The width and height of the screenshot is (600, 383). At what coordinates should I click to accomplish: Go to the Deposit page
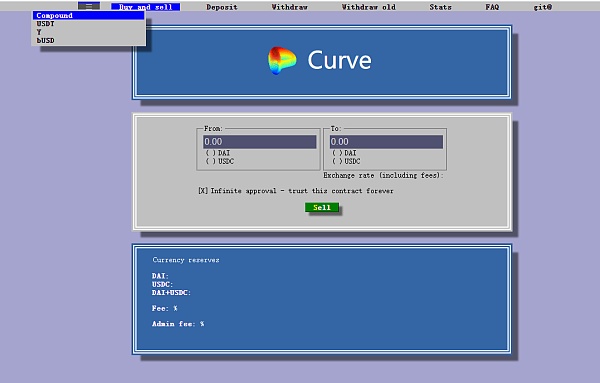point(222,7)
